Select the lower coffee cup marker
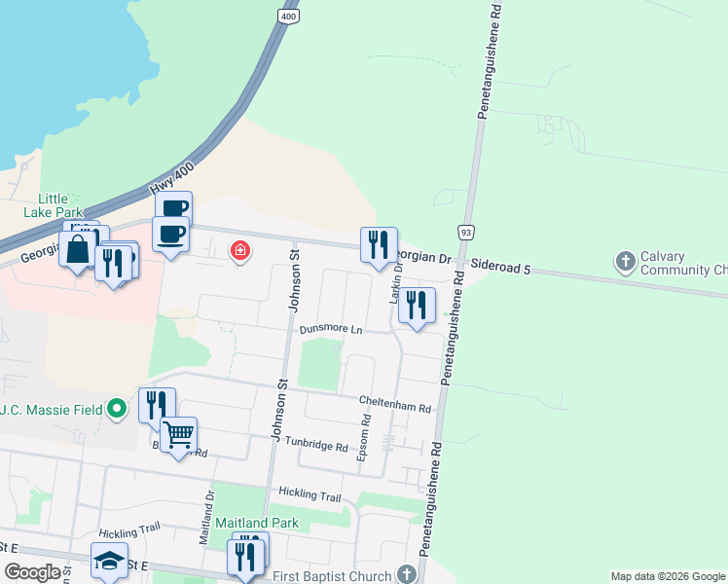The image size is (728, 584). pos(171,237)
